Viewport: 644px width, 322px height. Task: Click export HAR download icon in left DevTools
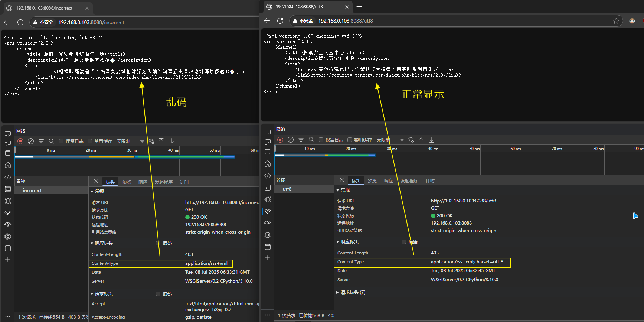(172, 141)
